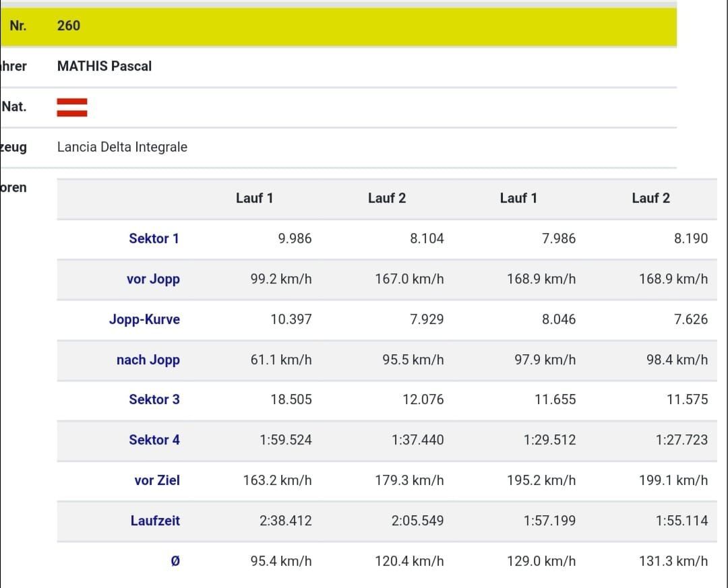This screenshot has width=728, height=588.
Task: Click the Sektor 1 time 8.190
Action: coord(691,238)
